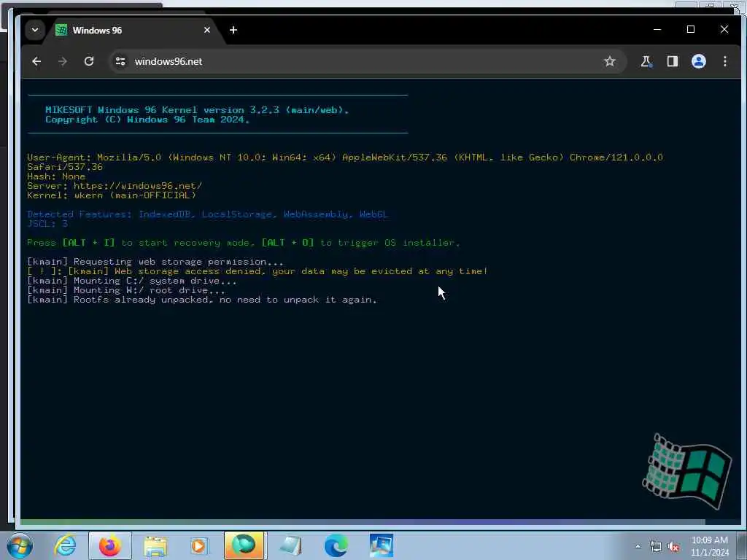This screenshot has height=560, width=747.
Task: Click 'Hash: None' line
Action: click(x=55, y=176)
